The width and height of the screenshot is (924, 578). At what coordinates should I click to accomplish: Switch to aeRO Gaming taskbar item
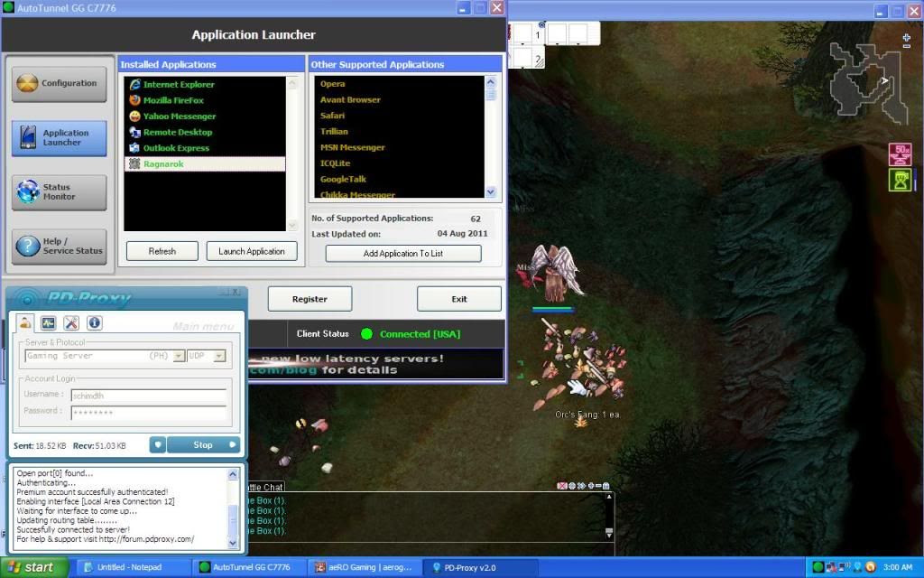pos(365,567)
